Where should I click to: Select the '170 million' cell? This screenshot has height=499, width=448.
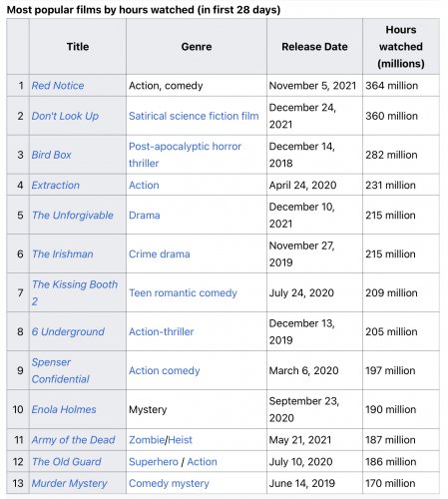tap(401, 483)
